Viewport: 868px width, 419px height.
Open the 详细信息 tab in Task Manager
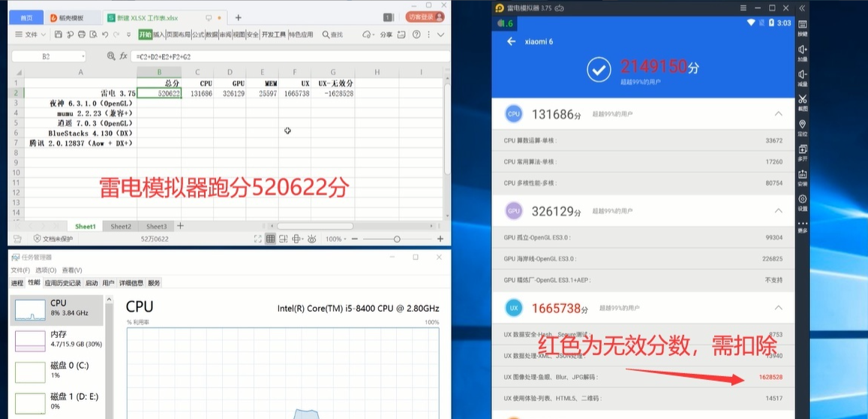(131, 282)
